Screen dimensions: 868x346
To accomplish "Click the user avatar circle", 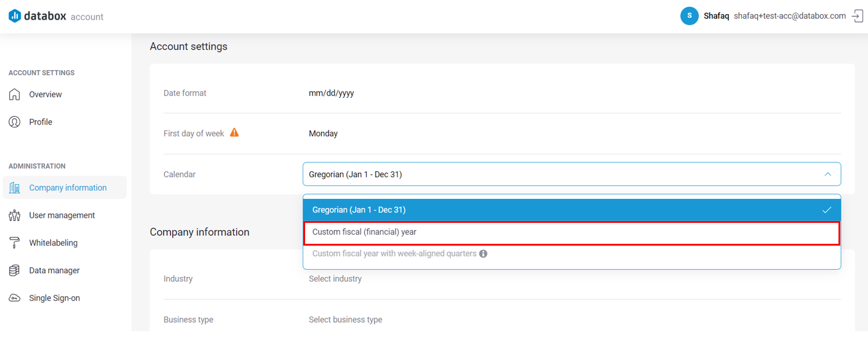I will tap(689, 16).
